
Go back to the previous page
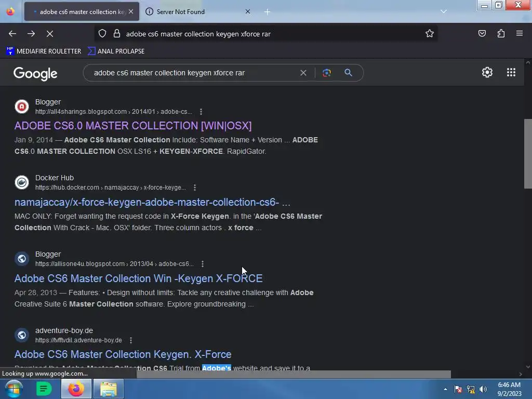click(12, 34)
